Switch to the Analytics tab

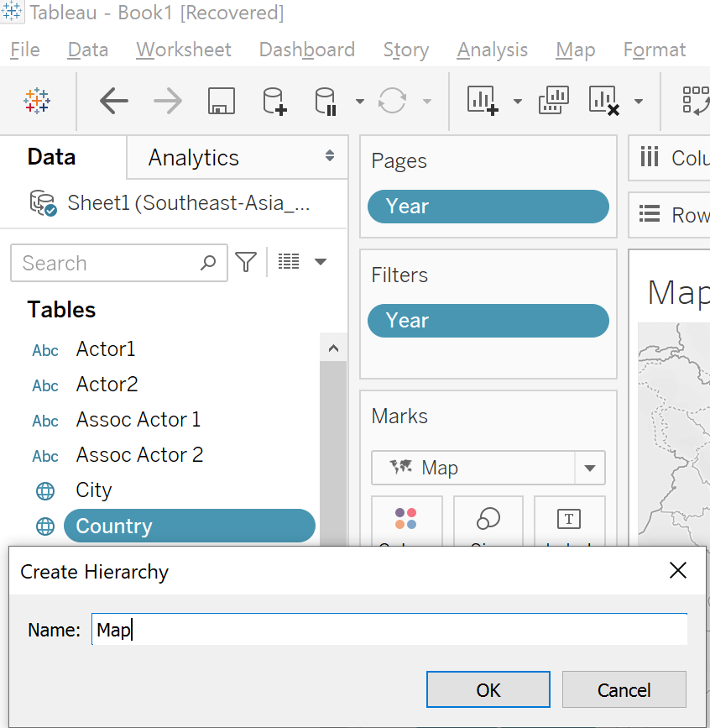click(x=194, y=158)
